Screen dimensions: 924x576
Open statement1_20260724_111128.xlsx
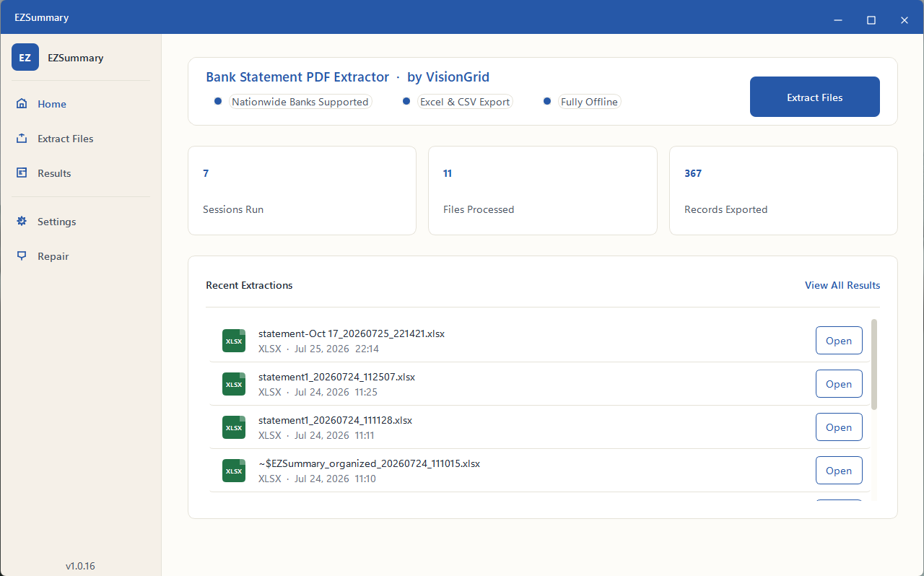(x=839, y=427)
